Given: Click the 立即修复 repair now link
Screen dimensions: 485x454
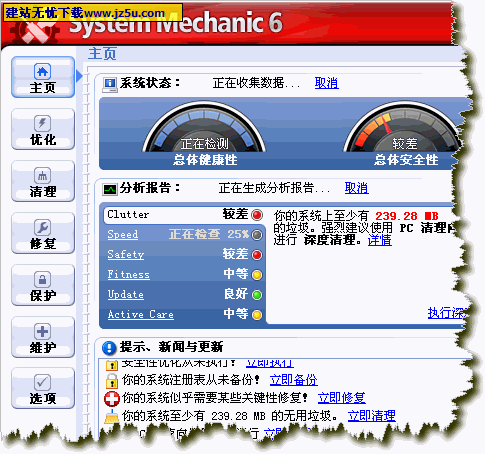Looking at the screenshot, I should coord(342,398).
